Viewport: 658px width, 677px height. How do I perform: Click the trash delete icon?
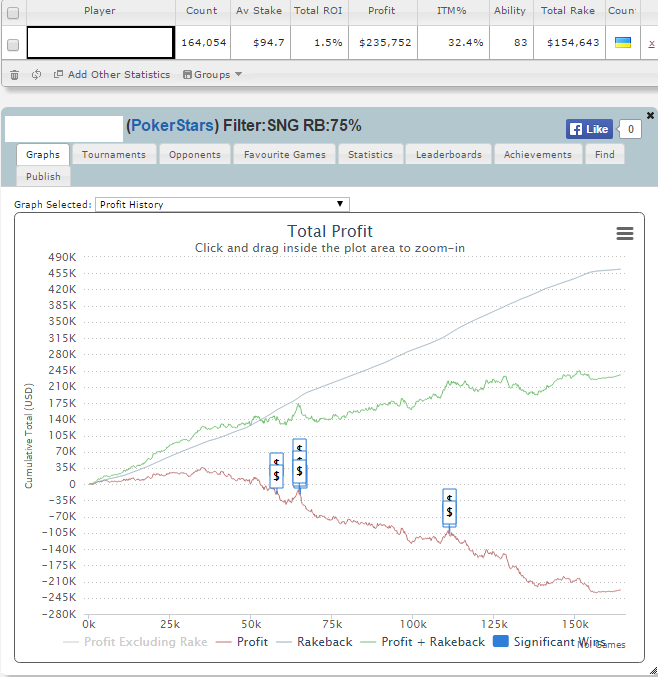coord(14,75)
